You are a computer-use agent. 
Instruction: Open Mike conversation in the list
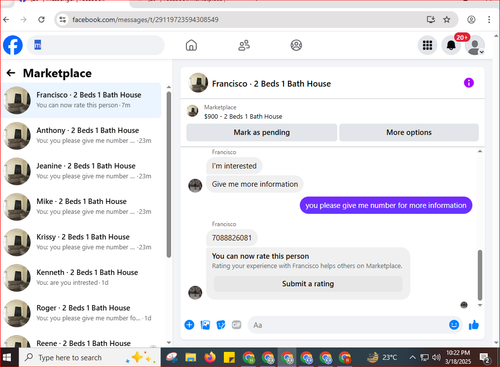82,207
